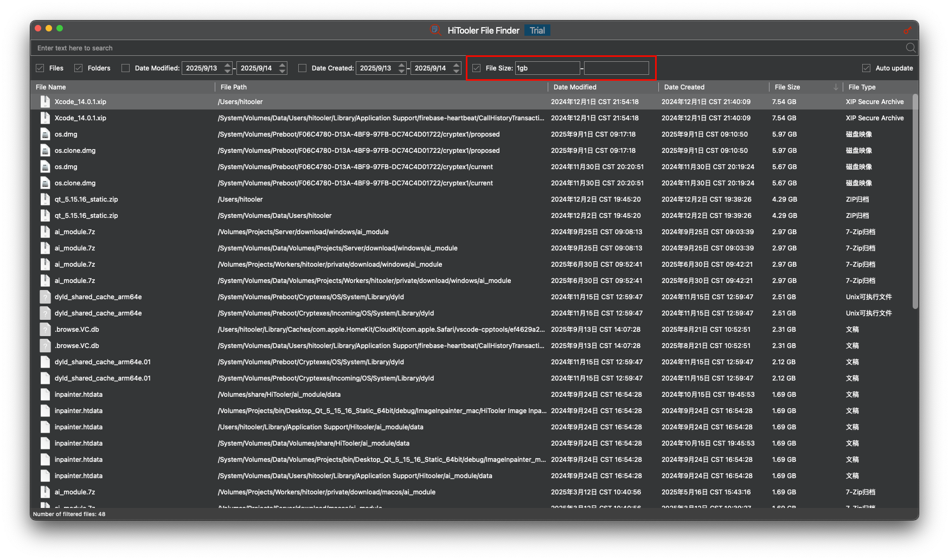Click the document icon beside inpainter.htdata
This screenshot has width=949, height=560.
pyautogui.click(x=45, y=394)
